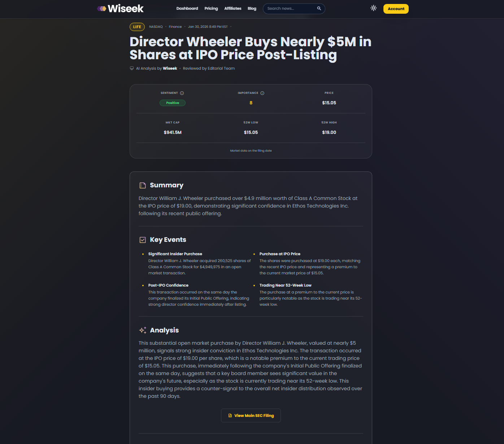Click the Finance category link
The height and width of the screenshot is (444, 504).
coord(175,26)
